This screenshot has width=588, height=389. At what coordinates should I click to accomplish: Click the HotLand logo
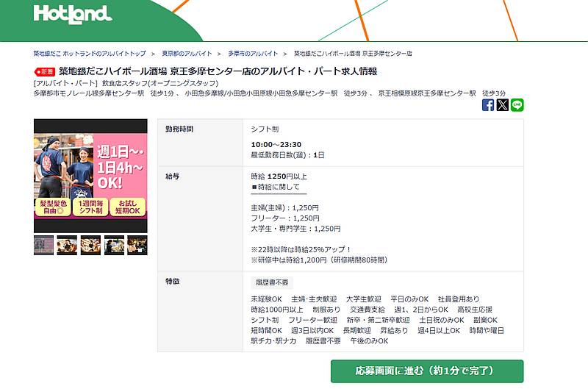[72, 14]
